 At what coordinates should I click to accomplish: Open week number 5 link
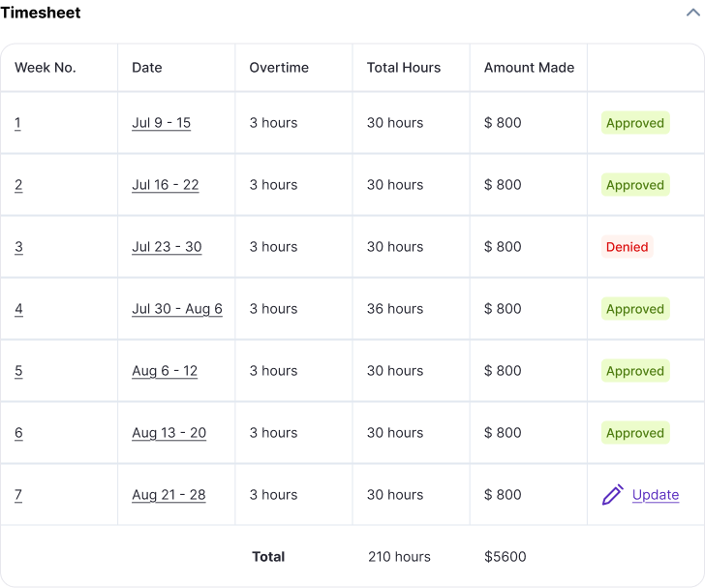[x=18, y=371]
